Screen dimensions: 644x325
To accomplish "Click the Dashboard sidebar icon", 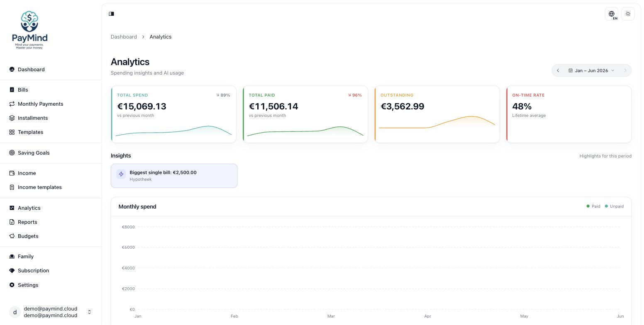I will tap(12, 69).
